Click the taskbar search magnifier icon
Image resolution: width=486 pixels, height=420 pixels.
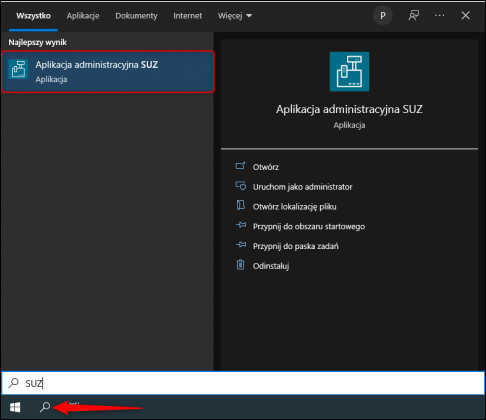point(45,407)
